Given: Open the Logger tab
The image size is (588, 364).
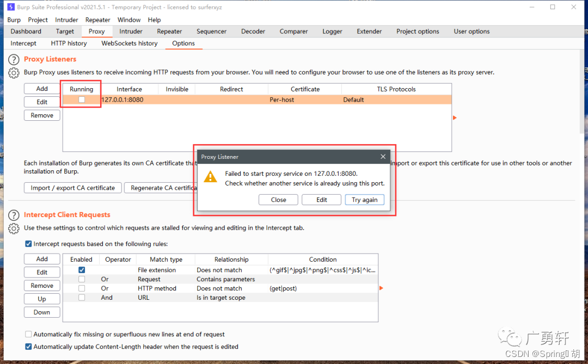Looking at the screenshot, I should click(332, 32).
